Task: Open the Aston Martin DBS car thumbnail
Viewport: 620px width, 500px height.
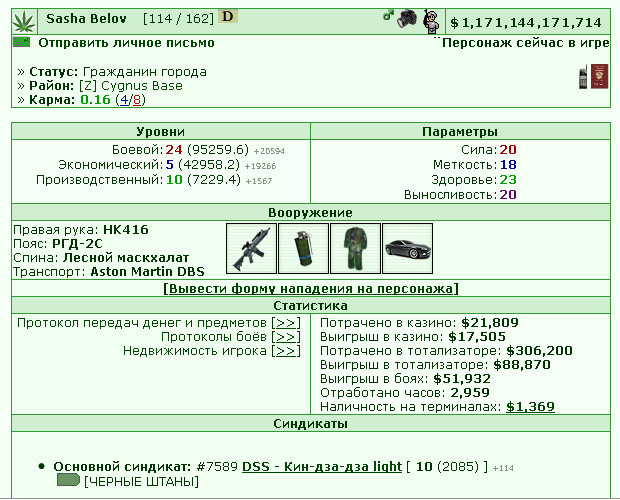Action: tap(407, 248)
